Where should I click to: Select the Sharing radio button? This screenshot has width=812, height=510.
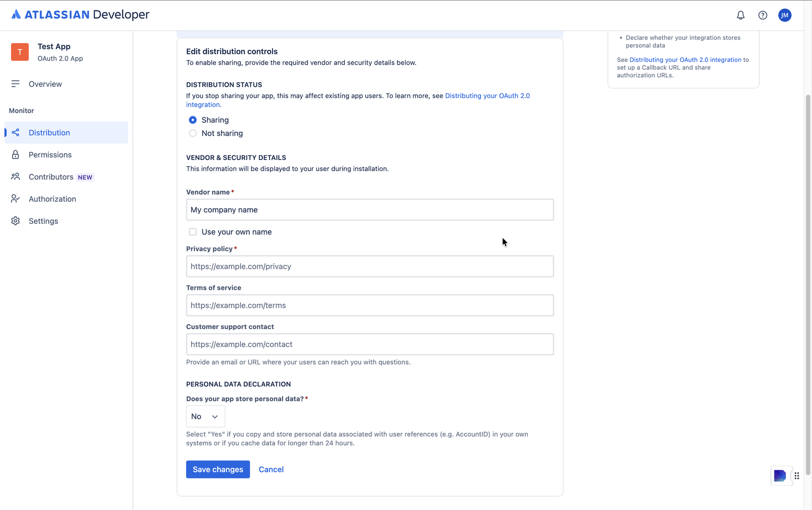click(x=193, y=120)
